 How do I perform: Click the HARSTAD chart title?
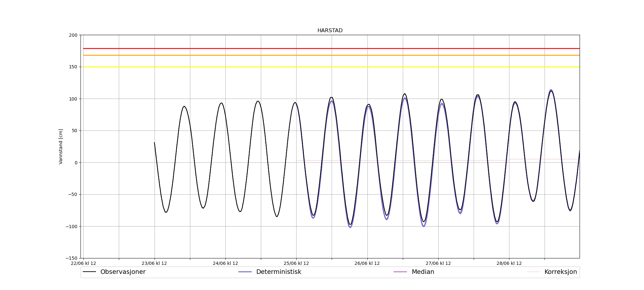point(330,31)
